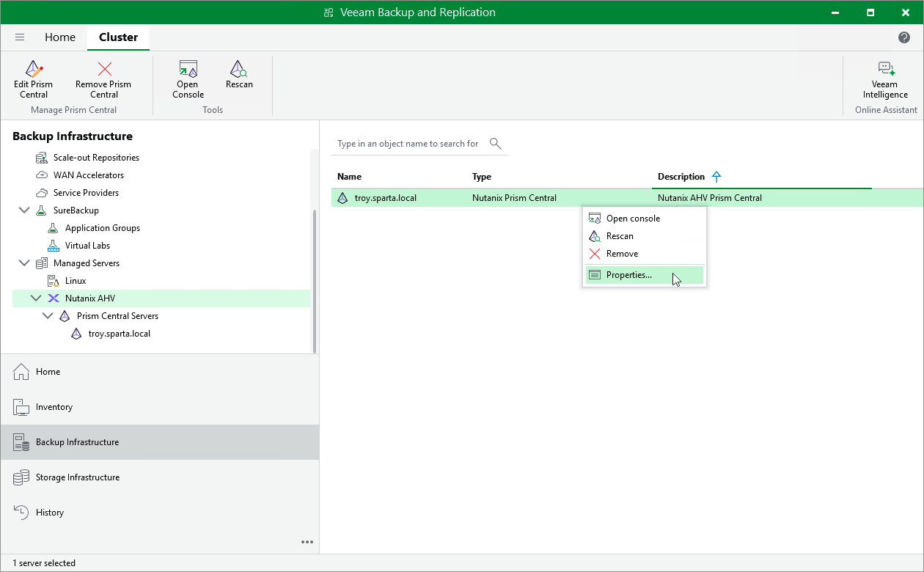Viewport: 924px width, 572px height.
Task: Choose Remove from context menu
Action: tap(644, 254)
